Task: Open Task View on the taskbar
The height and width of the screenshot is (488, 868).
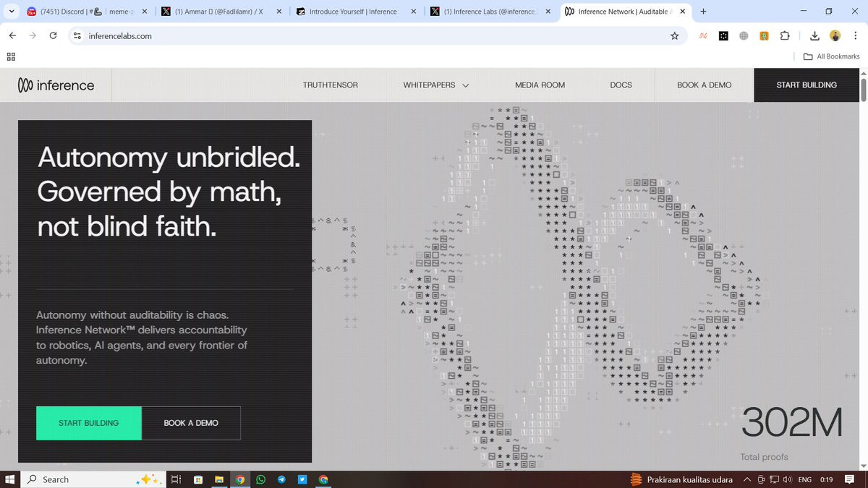Action: point(176,479)
